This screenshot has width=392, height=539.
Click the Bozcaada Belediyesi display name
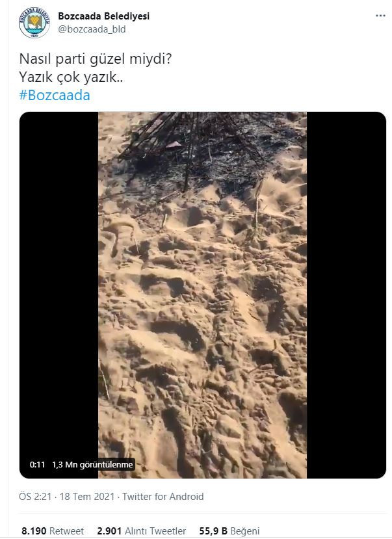point(104,16)
